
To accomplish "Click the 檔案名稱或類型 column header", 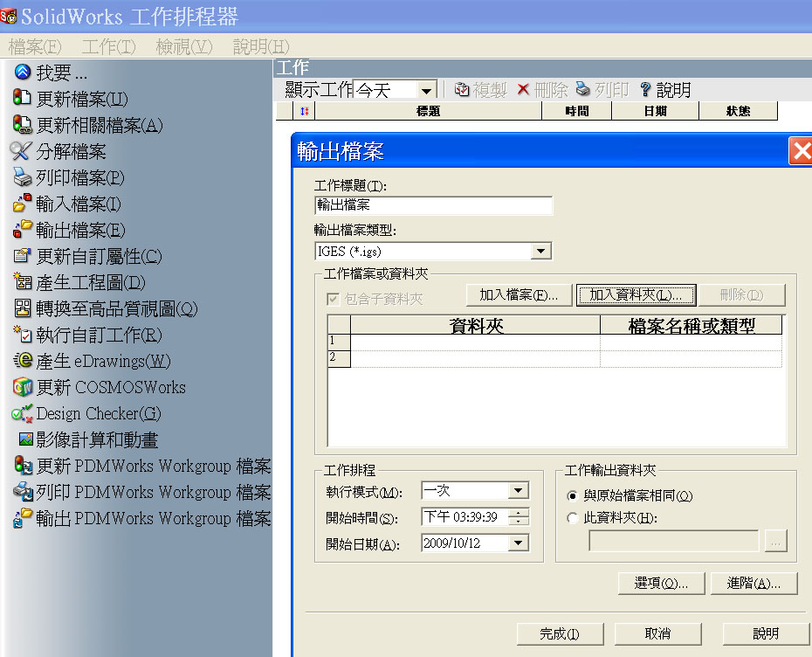I will point(691,325).
